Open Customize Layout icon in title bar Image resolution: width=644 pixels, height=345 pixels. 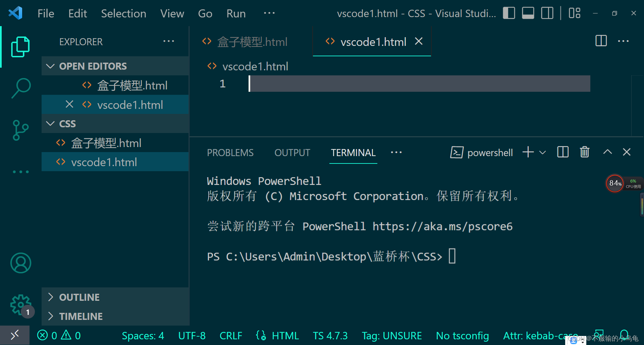click(575, 13)
